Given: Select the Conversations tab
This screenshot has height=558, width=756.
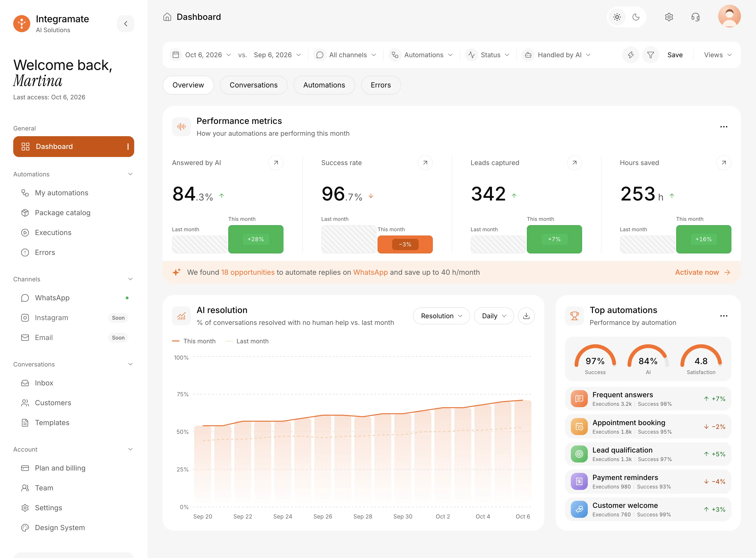Looking at the screenshot, I should (253, 85).
